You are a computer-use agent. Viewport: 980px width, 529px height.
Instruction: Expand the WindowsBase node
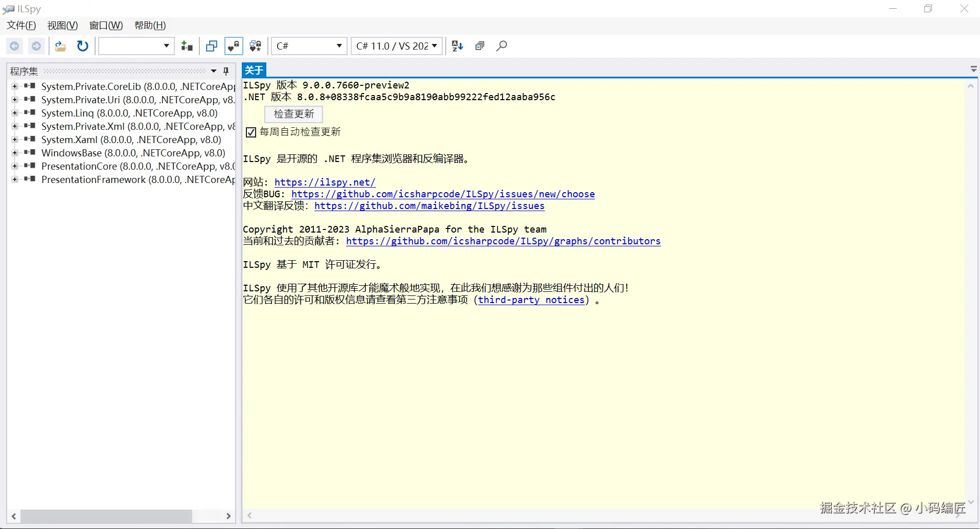pos(15,152)
